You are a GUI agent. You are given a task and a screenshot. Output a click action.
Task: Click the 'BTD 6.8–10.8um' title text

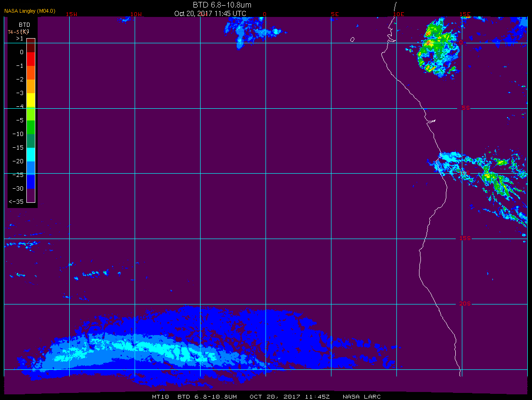pyautogui.click(x=222, y=5)
